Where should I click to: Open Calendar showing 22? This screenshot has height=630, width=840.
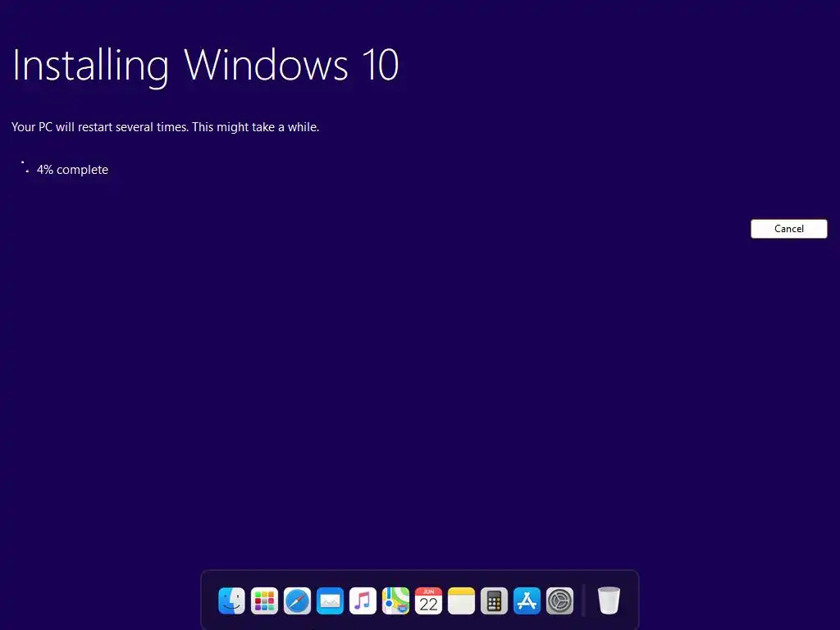[x=428, y=600]
